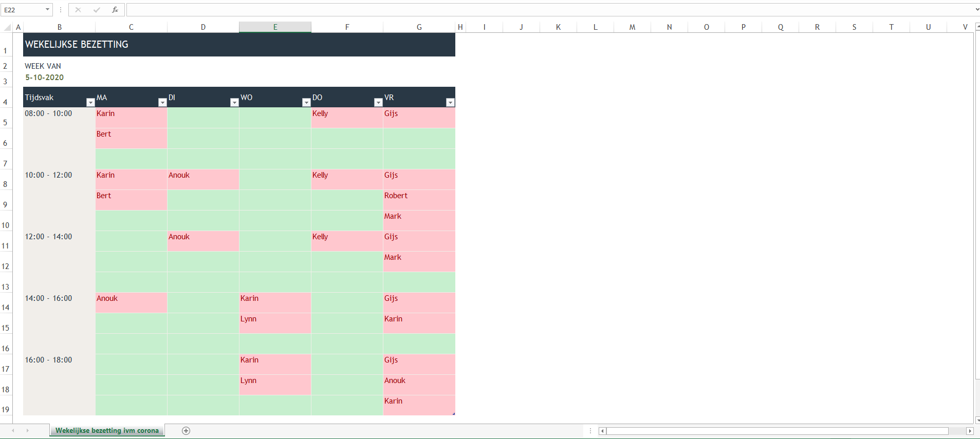980x439 pixels.
Task: Select Gijs cell in VR at 08:00
Action: 419,118
